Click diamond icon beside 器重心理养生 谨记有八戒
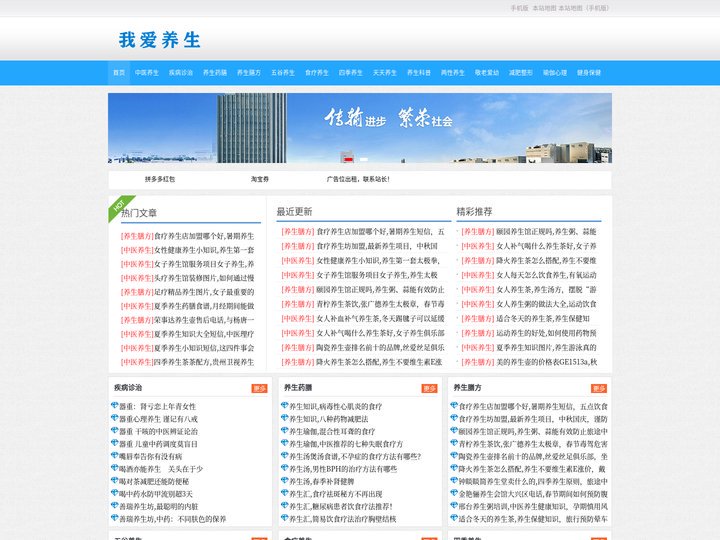The image size is (720, 540). tap(115, 418)
